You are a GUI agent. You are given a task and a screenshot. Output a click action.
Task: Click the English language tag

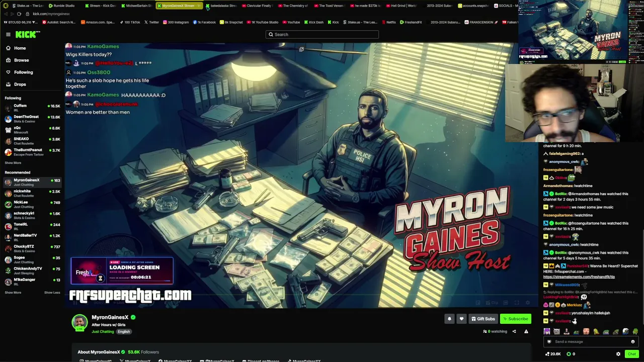click(124, 332)
